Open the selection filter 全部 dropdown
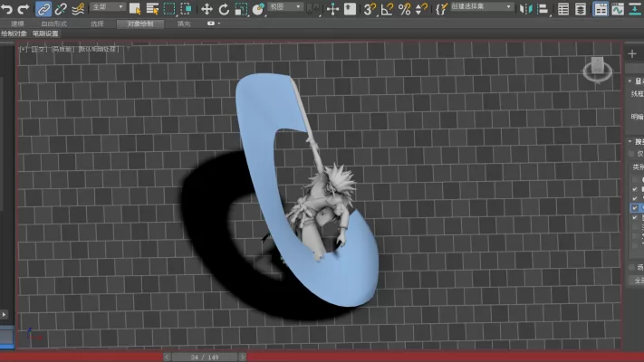This screenshot has height=362, width=644. pyautogui.click(x=108, y=7)
